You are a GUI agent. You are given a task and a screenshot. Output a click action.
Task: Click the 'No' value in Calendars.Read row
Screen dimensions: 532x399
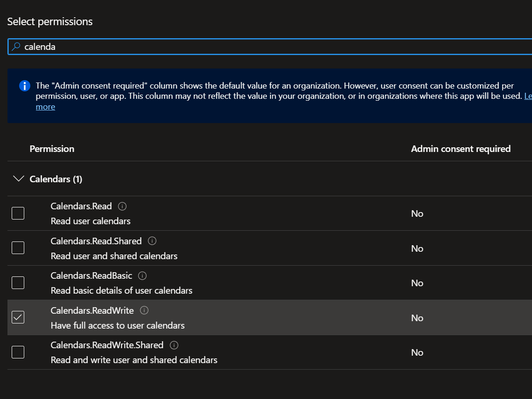coord(417,213)
